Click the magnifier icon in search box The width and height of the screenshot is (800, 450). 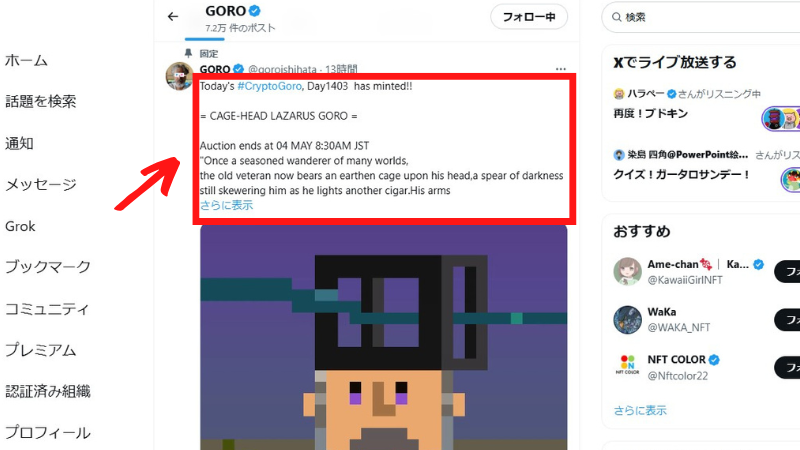[x=616, y=17]
